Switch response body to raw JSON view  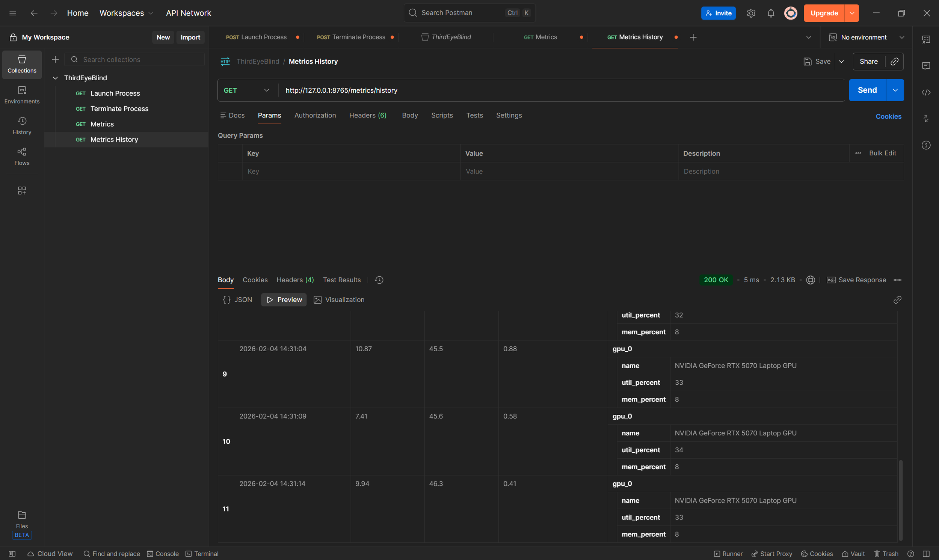pyautogui.click(x=237, y=299)
